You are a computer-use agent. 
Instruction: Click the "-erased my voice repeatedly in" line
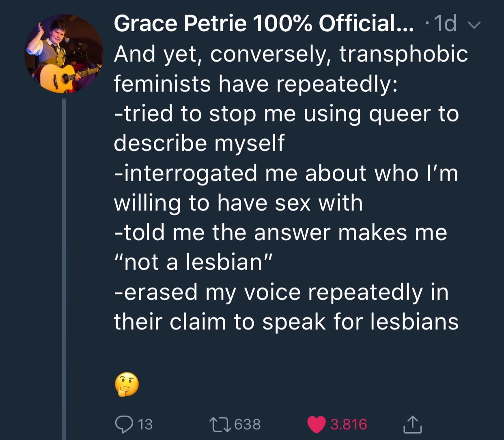(281, 292)
